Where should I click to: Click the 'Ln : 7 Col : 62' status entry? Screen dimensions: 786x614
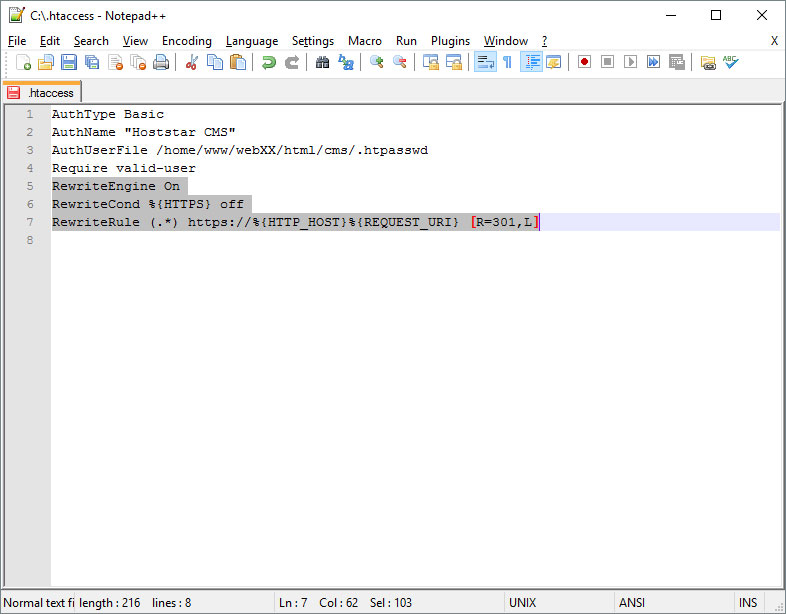click(x=318, y=602)
